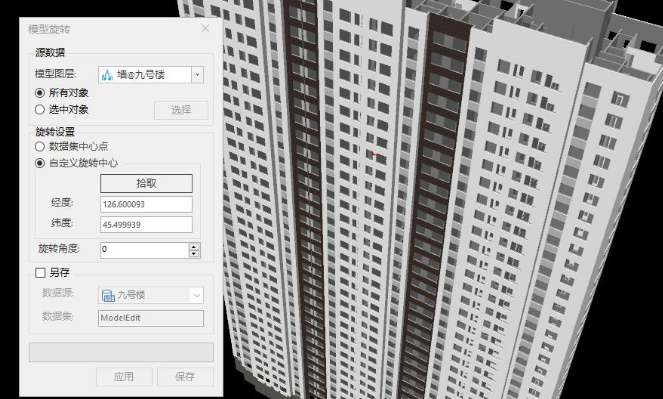Select the 选中对象 radio button

pyautogui.click(x=40, y=109)
